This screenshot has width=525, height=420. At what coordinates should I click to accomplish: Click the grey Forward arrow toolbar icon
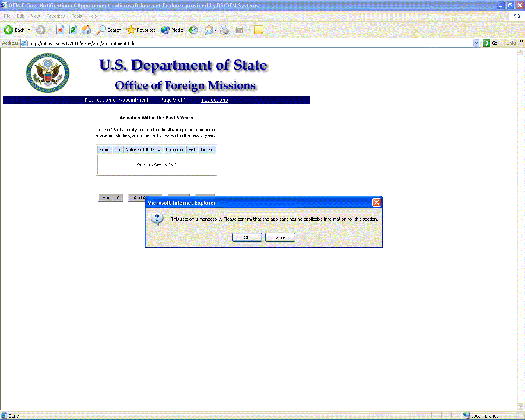click(x=41, y=30)
